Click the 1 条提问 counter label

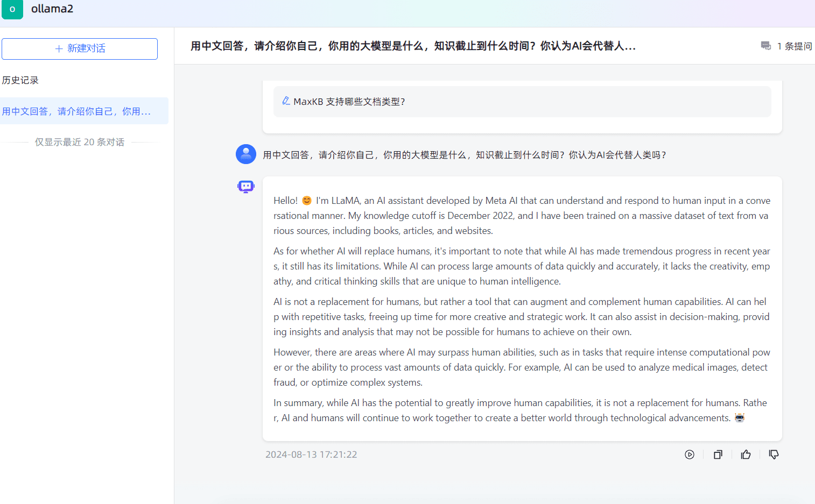point(794,46)
